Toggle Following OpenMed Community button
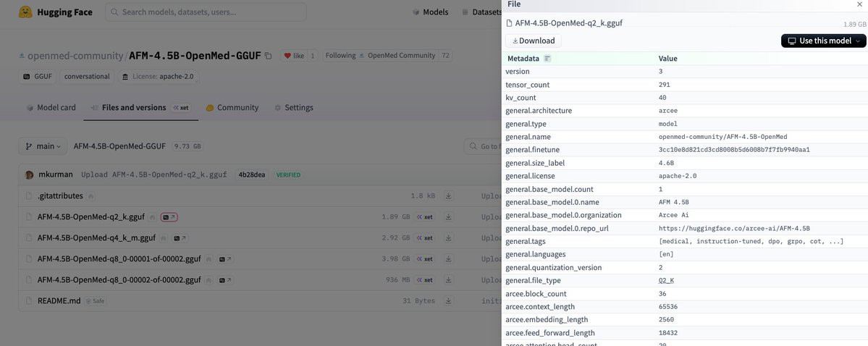The width and height of the screenshot is (868, 346). pos(387,56)
